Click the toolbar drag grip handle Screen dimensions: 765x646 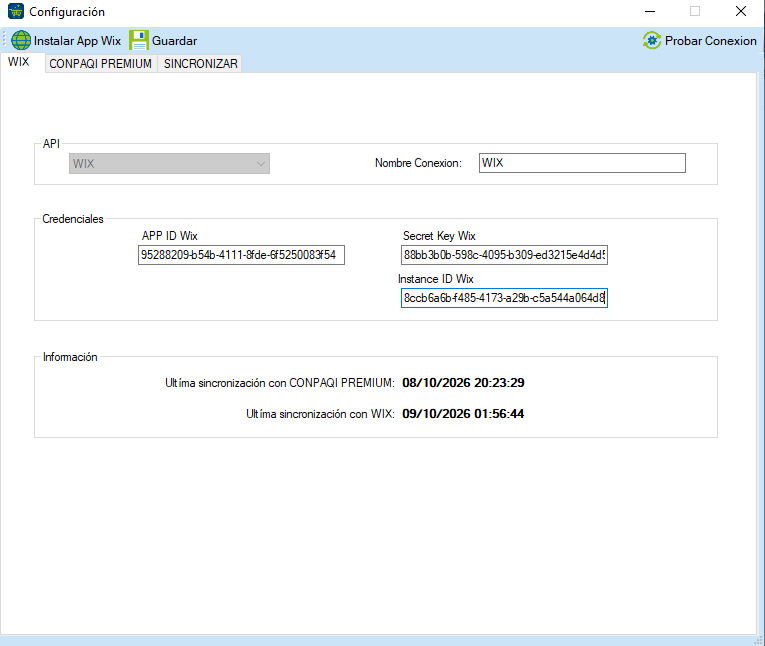tap(4, 40)
